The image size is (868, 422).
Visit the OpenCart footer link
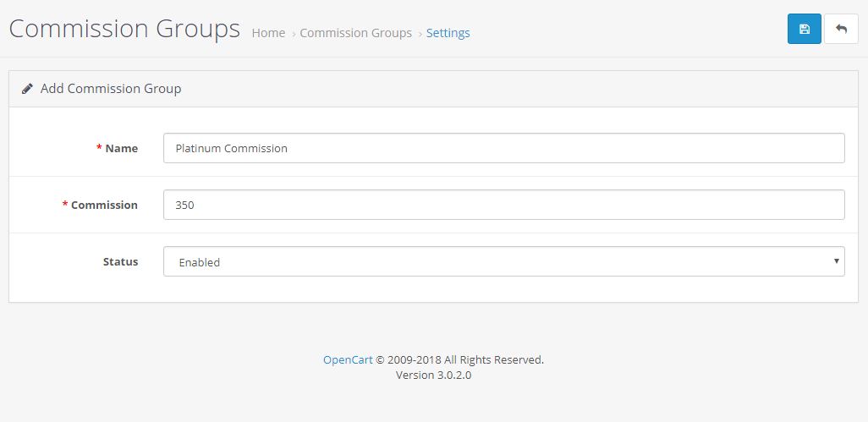tap(348, 359)
